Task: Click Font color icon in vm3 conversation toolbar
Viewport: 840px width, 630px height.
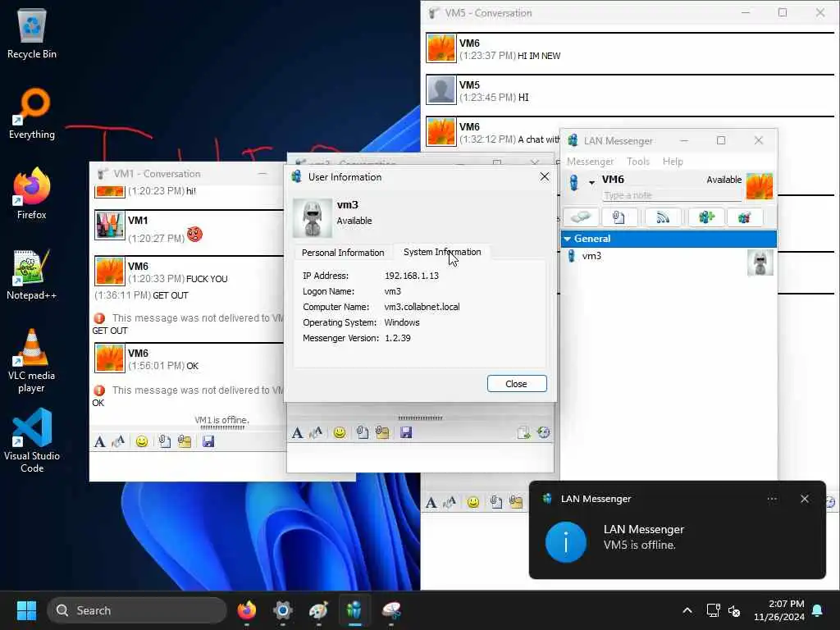Action: pyautogui.click(x=316, y=432)
